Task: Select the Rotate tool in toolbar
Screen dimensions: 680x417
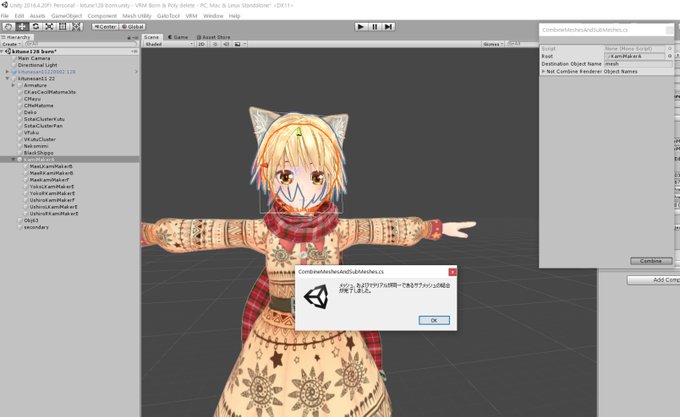Action: [36, 26]
